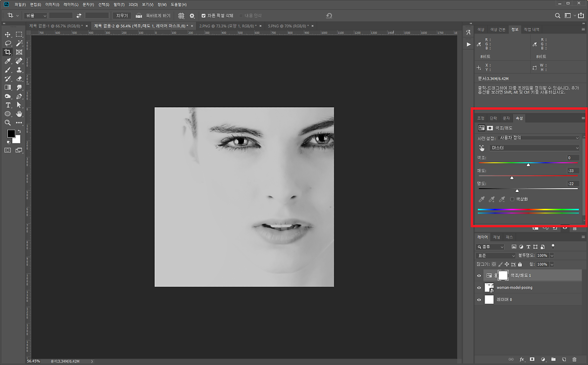
Task: Open the 표준 blend mode dropdown
Action: tap(495, 256)
